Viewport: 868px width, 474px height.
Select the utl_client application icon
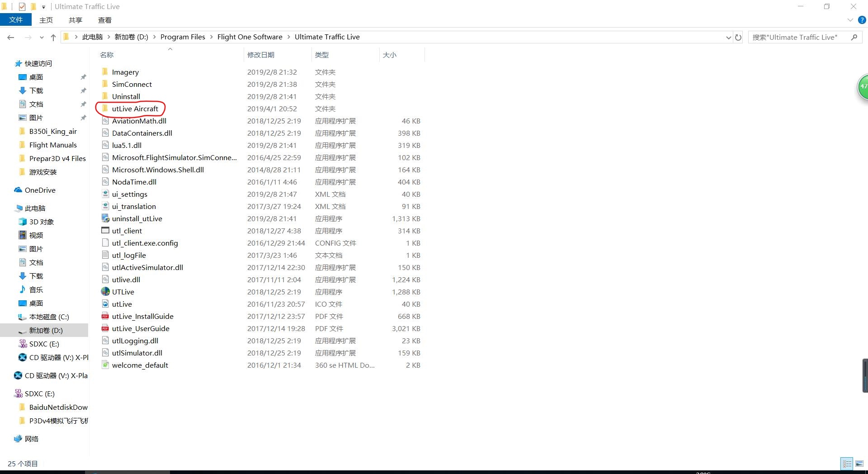105,231
